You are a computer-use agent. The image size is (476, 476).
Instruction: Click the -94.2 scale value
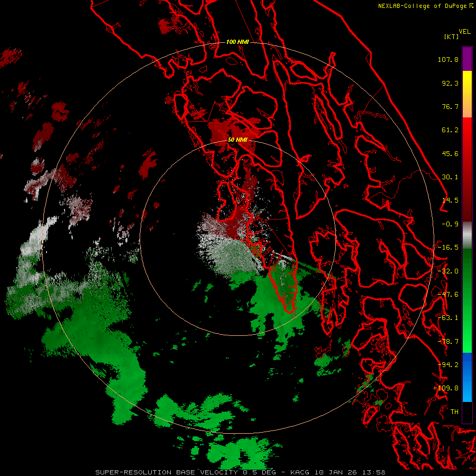[x=448, y=365]
